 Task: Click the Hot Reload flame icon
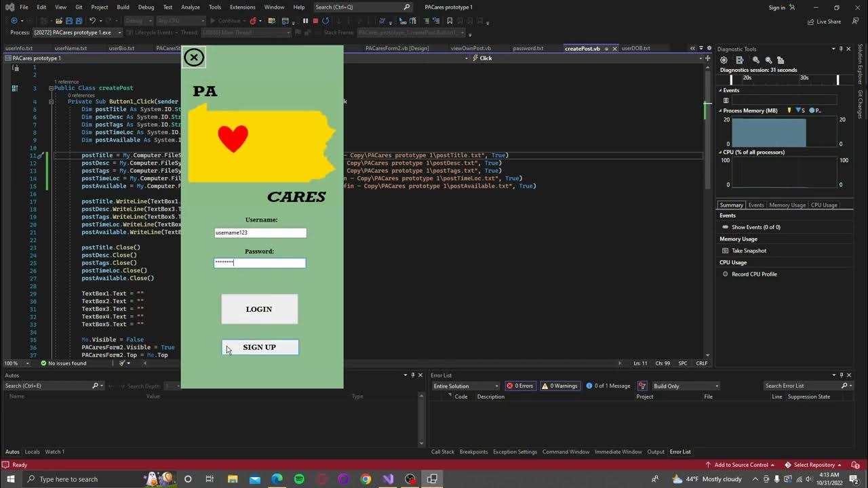coord(253,21)
